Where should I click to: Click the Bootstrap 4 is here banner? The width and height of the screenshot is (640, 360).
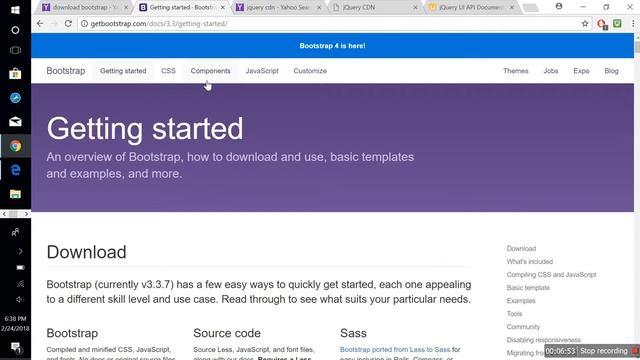tap(332, 46)
